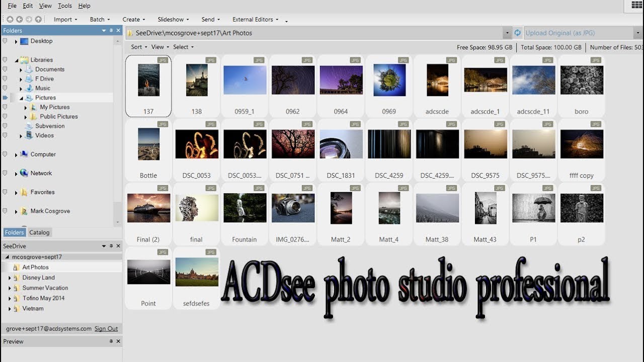This screenshot has width=644, height=362.
Task: Pin the Folders pane
Action: coord(111,31)
